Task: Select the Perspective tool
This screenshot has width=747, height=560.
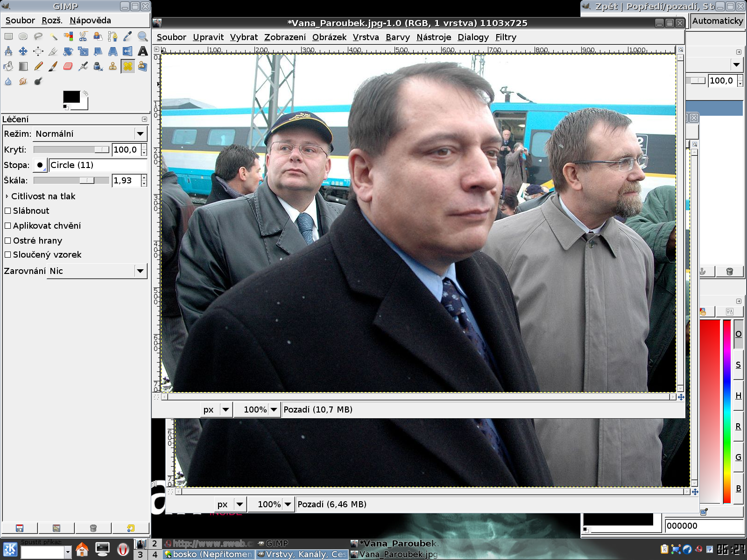Action: coord(113,51)
